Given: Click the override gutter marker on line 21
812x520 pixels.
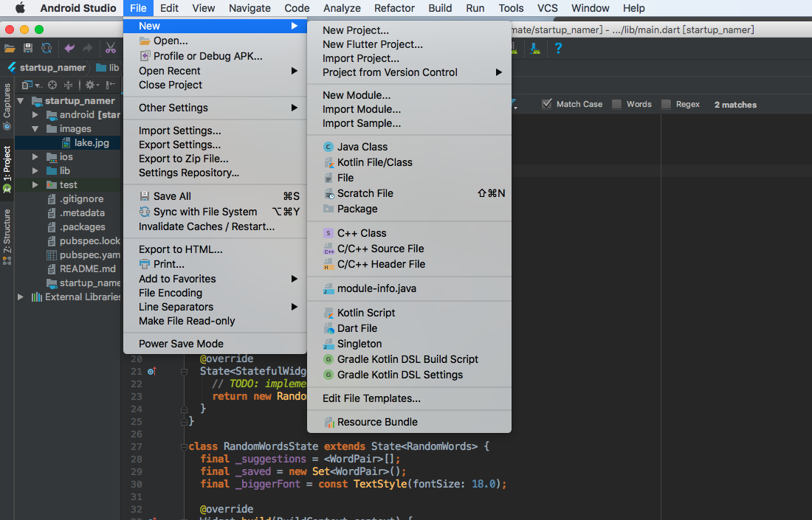Looking at the screenshot, I should 151,372.
